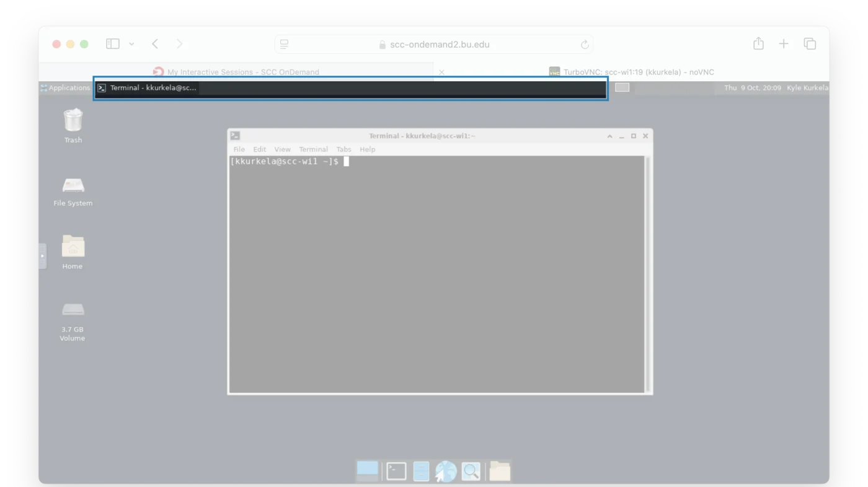Click the macOS green fullscreen button
The width and height of the screenshot is (868, 487).
tap(84, 44)
